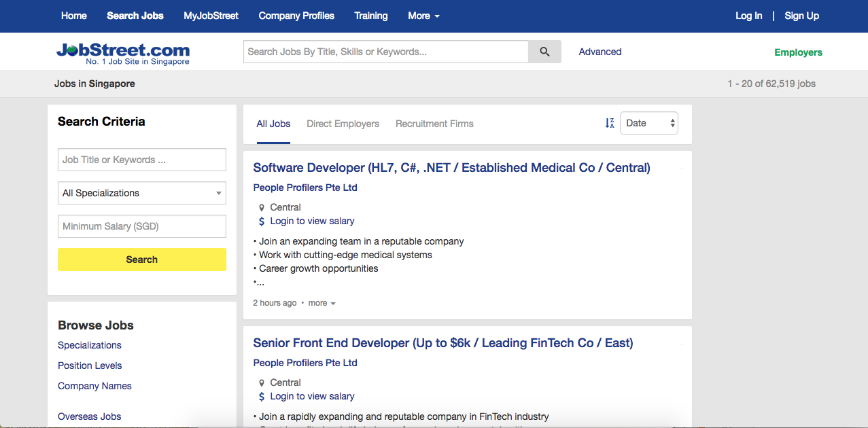868x428 pixels.
Task: Click the sort order icon beside Date
Action: coord(610,123)
